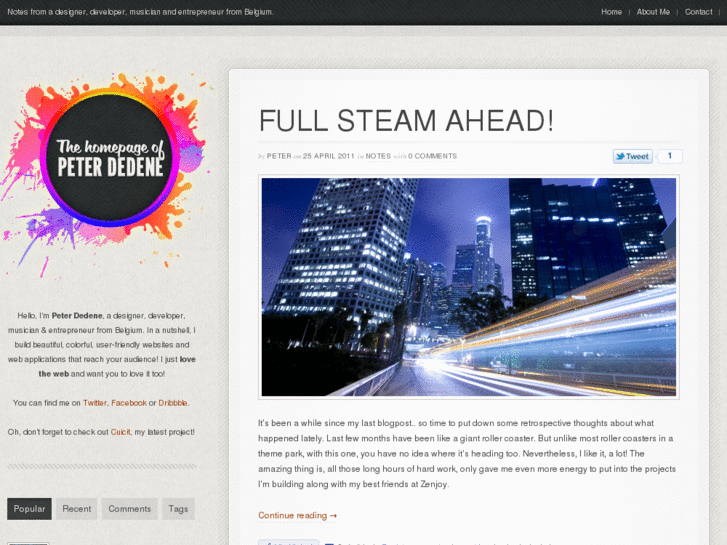Screen dimensions: 727x545
Task: Open the About Me page
Action: 653,12
